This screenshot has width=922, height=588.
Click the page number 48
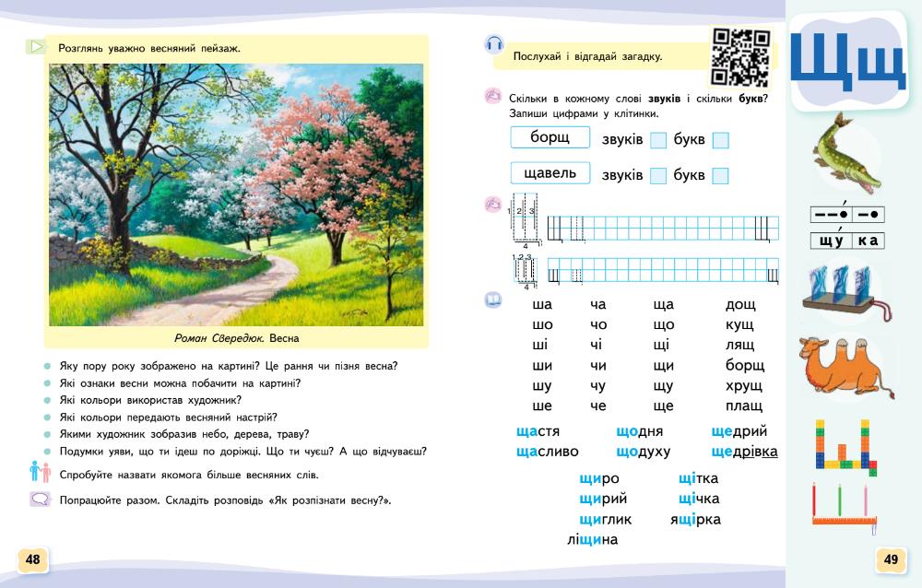(x=33, y=559)
